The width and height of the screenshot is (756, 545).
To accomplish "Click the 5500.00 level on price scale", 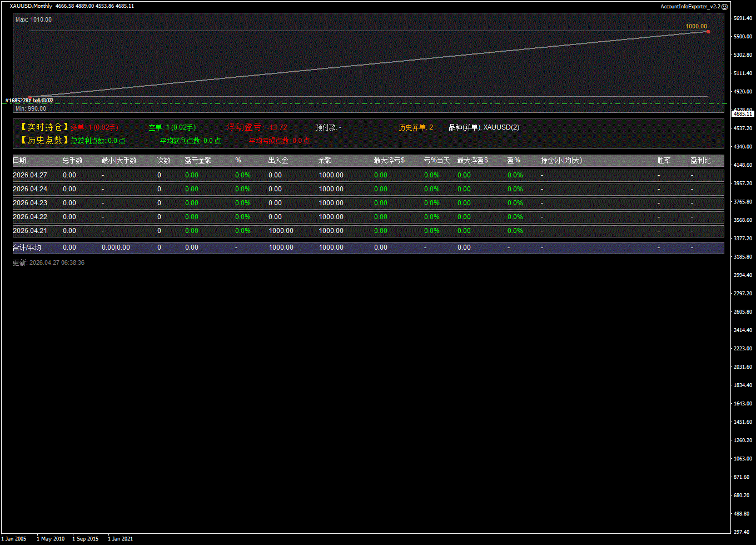I will (x=743, y=37).
